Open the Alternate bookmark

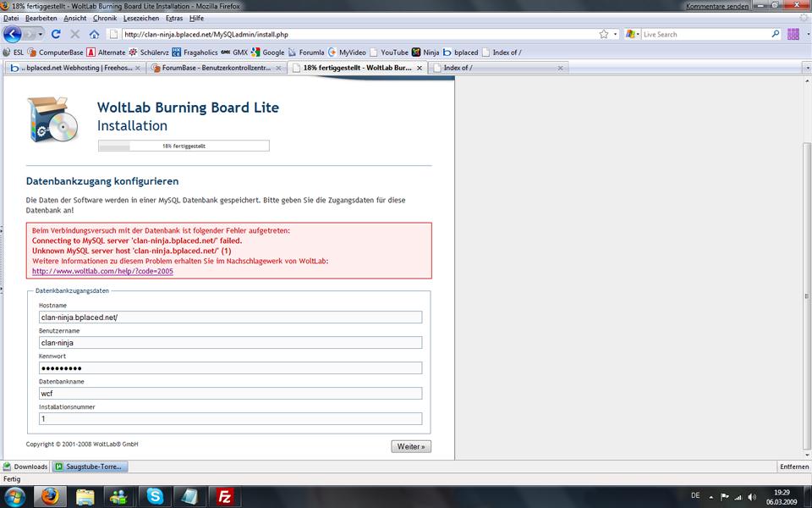[107, 52]
